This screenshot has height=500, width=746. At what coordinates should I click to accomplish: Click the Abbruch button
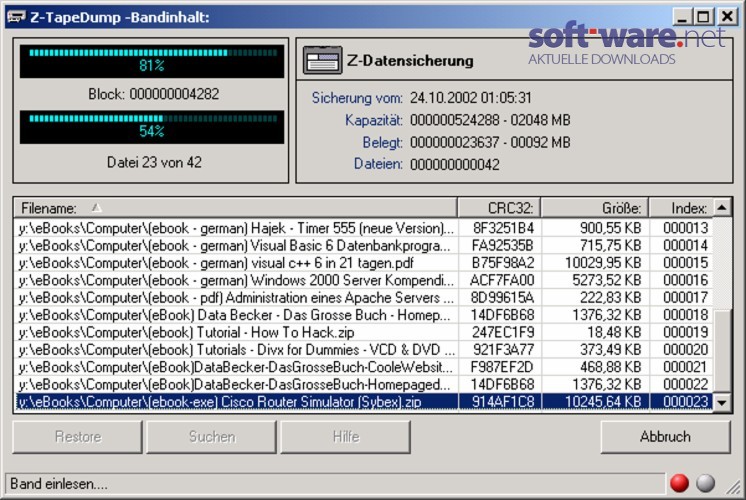click(x=665, y=436)
